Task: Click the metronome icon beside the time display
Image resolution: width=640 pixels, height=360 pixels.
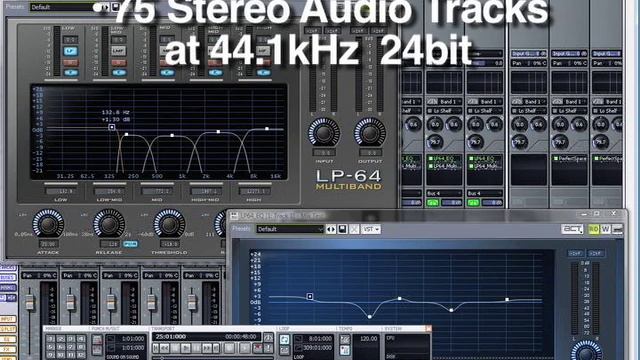Action: point(268,337)
